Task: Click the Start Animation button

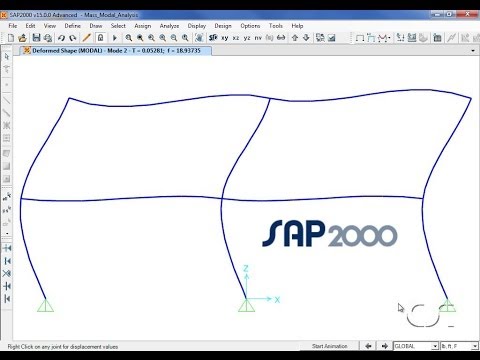Action: (x=329, y=346)
